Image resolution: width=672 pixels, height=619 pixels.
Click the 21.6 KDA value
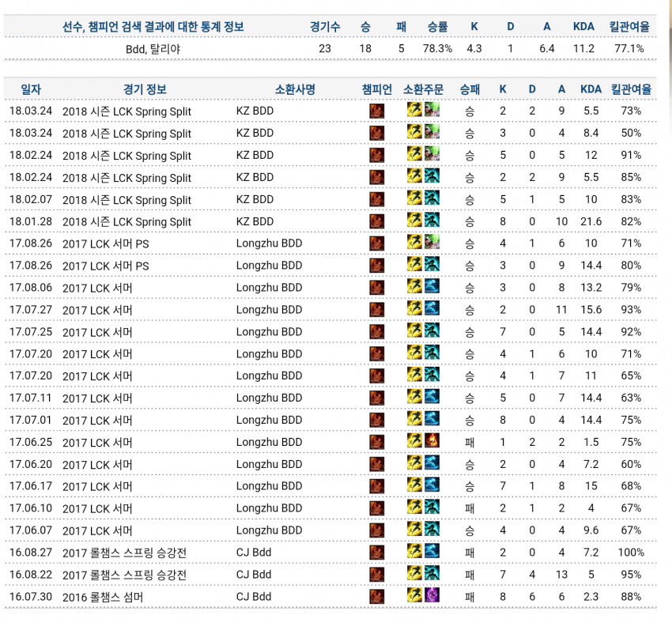pyautogui.click(x=591, y=221)
